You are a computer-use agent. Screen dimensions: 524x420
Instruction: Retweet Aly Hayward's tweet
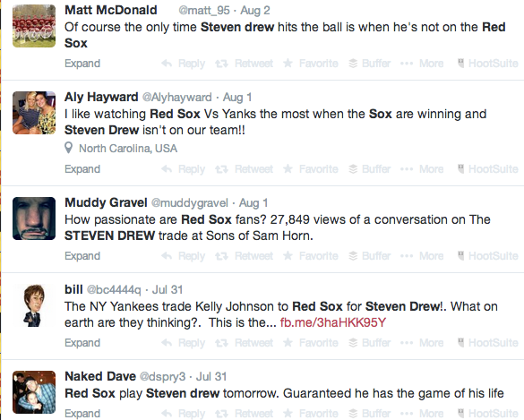(244, 168)
